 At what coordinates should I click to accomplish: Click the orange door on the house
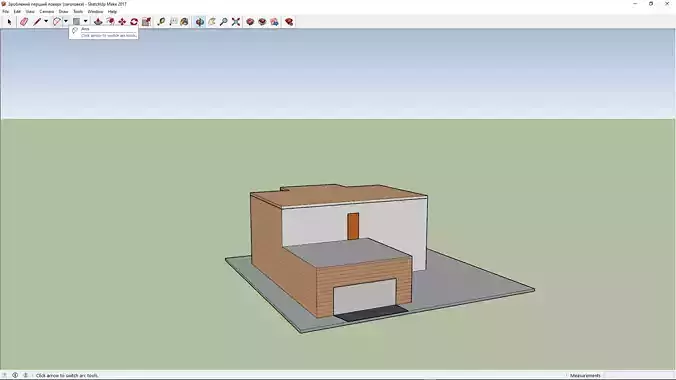[x=353, y=226]
